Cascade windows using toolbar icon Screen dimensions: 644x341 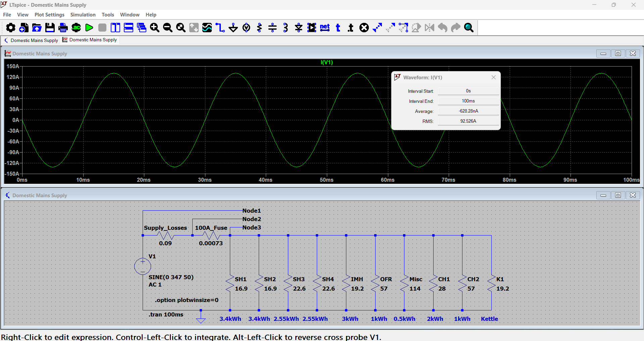click(x=142, y=28)
